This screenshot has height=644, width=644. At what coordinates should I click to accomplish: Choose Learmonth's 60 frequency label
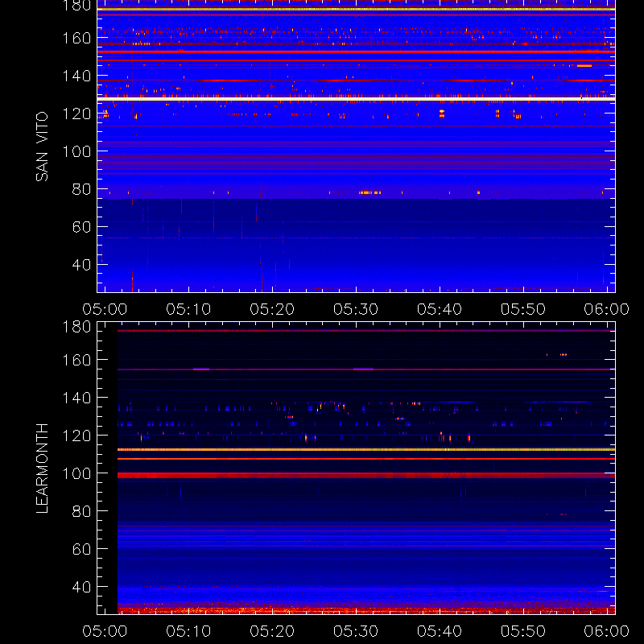(81, 549)
